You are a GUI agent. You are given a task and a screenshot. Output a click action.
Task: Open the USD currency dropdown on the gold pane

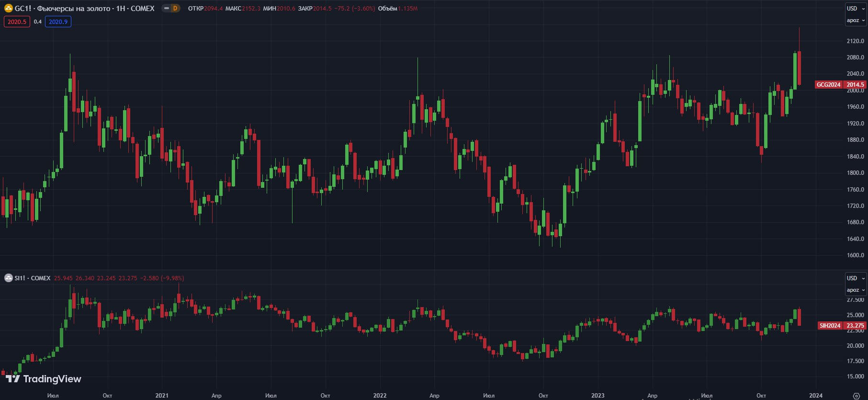click(x=856, y=8)
